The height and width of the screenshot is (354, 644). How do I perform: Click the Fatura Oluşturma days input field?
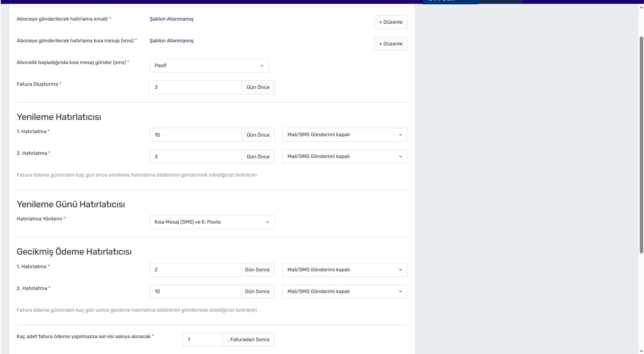coord(195,87)
